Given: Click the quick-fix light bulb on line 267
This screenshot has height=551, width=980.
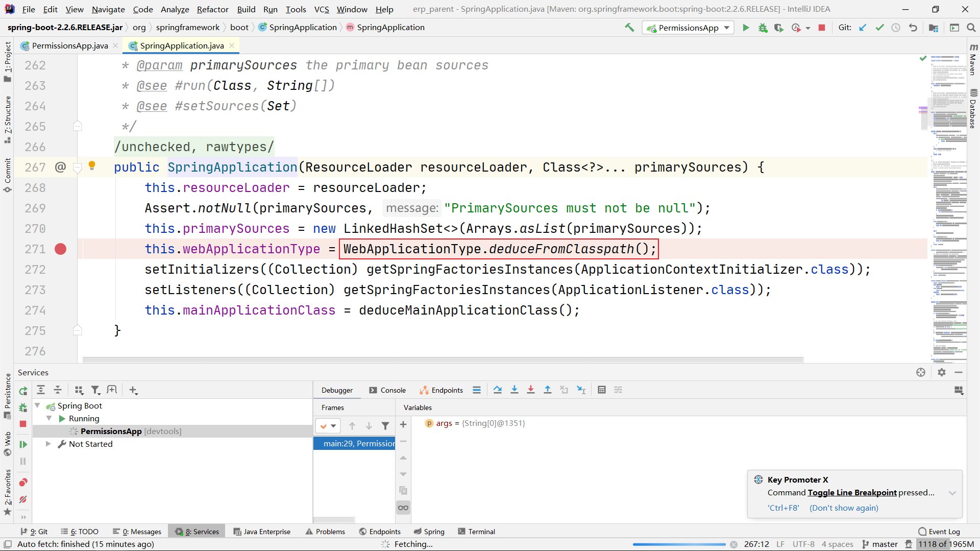Looking at the screenshot, I should click(x=92, y=165).
